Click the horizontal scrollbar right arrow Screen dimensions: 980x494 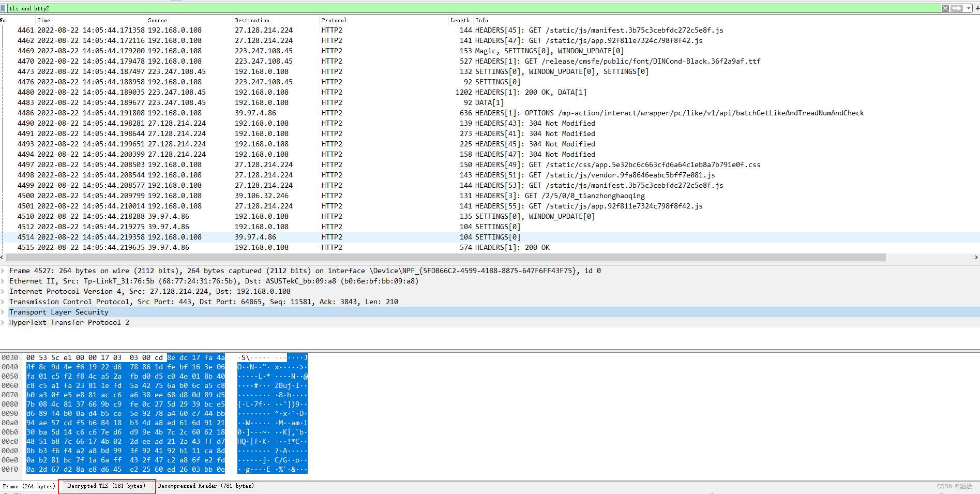[x=975, y=258]
